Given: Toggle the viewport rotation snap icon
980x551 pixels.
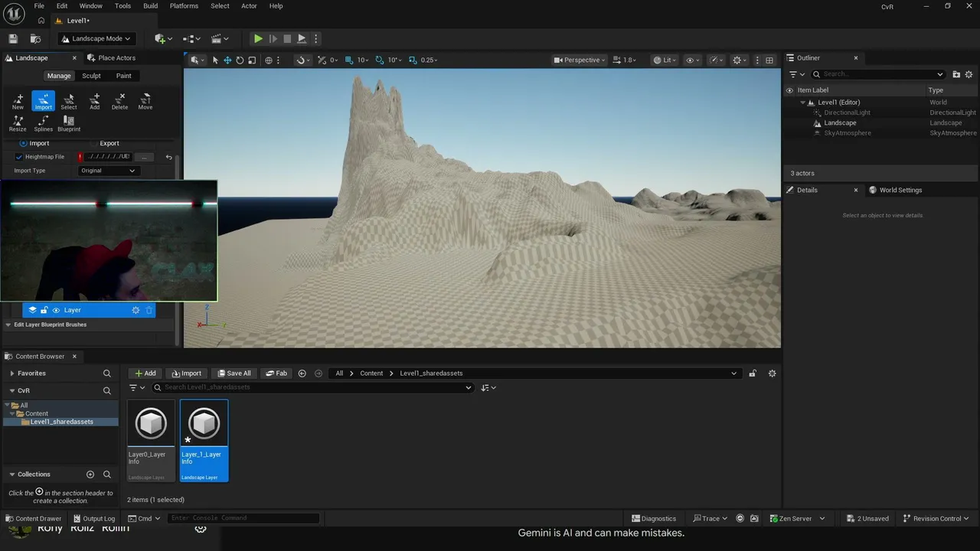Looking at the screenshot, I should [381, 60].
